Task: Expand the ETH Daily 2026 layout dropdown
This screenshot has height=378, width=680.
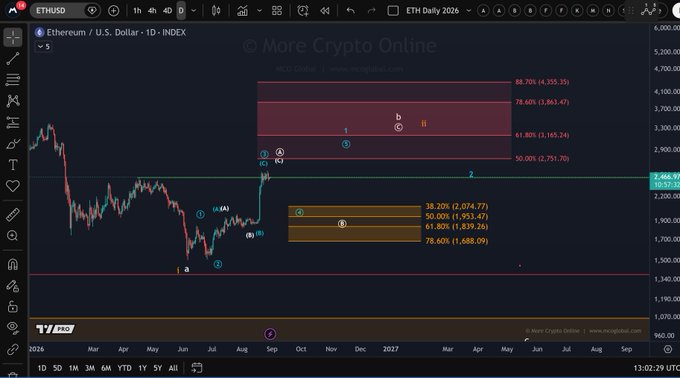Action: pos(468,10)
